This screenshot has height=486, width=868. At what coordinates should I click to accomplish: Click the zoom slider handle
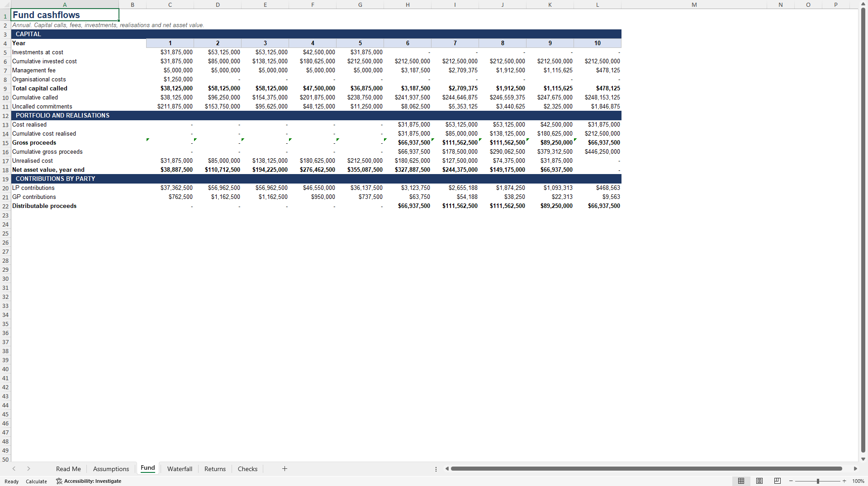[x=817, y=481]
